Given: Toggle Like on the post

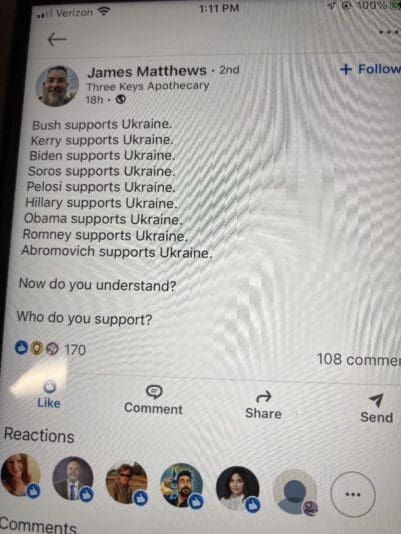Looking at the screenshot, I should click(x=49, y=395).
